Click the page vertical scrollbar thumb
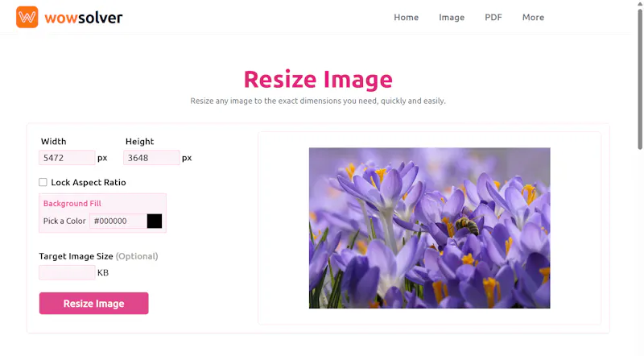644x356 pixels. coord(639,78)
